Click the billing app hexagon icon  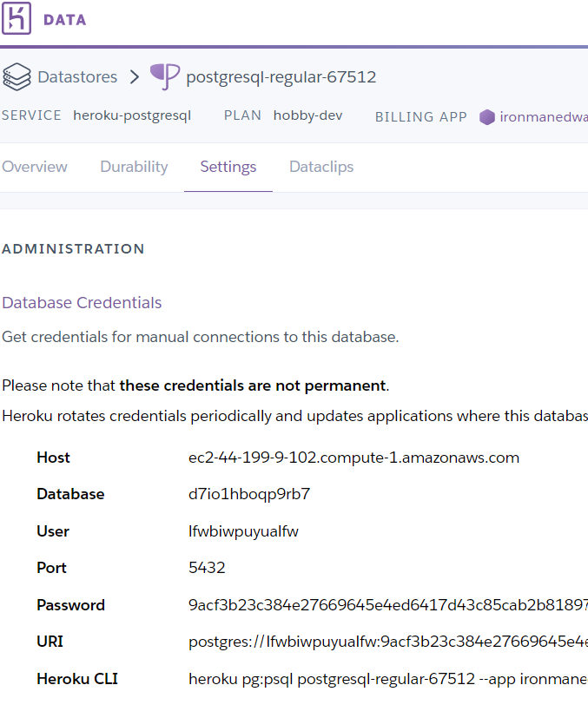tap(487, 116)
